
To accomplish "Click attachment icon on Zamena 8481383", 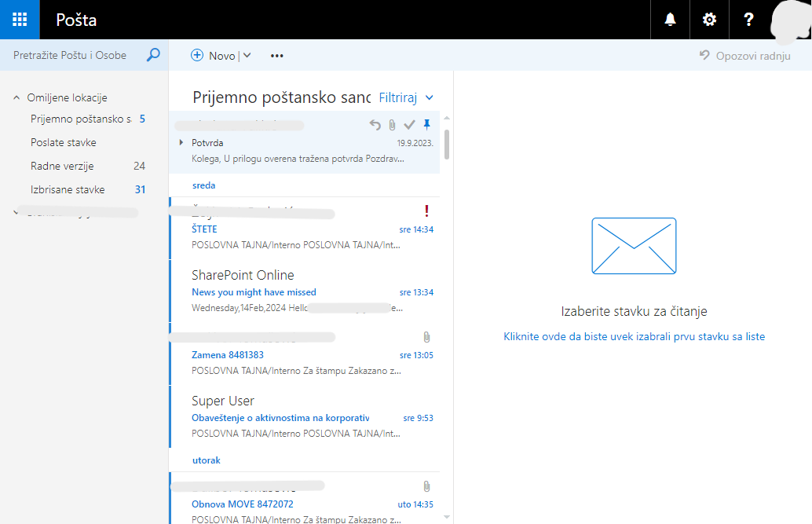I will (426, 337).
